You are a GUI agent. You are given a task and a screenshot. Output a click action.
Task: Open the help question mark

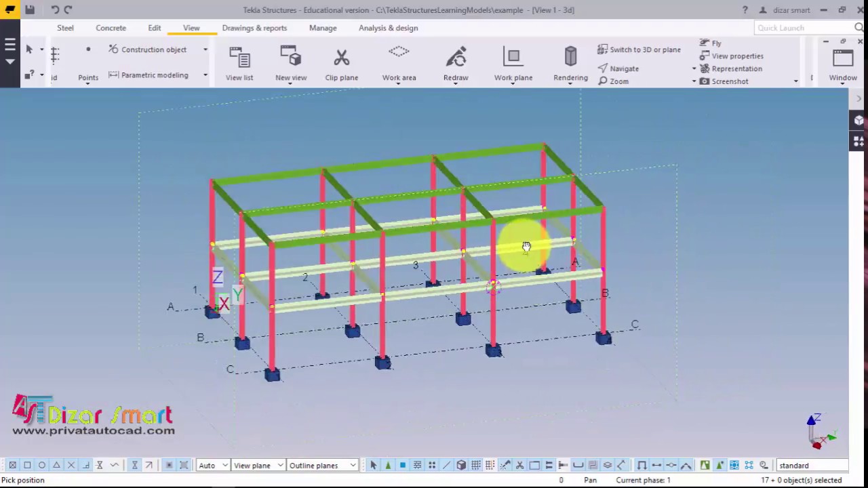point(745,10)
